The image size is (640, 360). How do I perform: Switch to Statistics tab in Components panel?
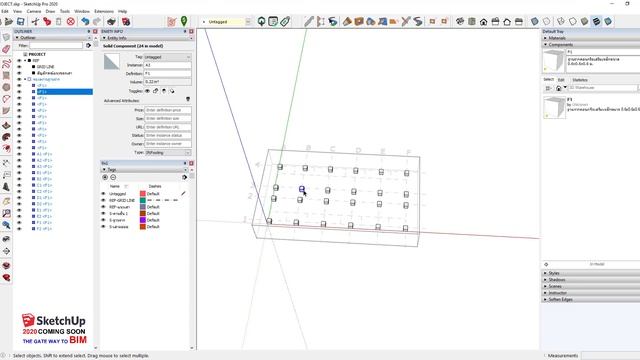580,80
